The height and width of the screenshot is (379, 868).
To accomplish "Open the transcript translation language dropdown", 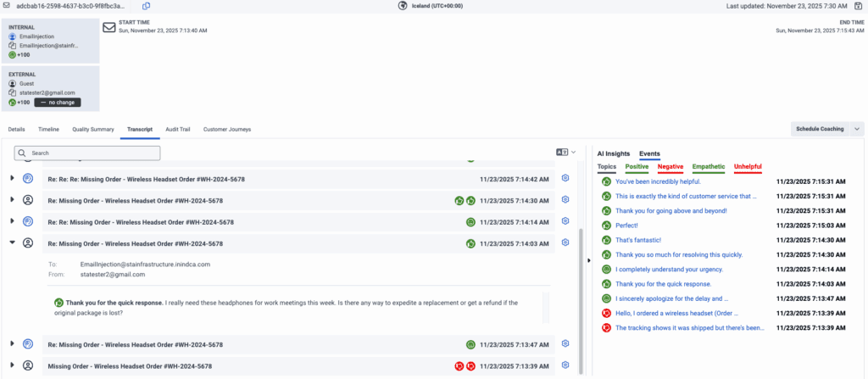I will click(x=565, y=153).
